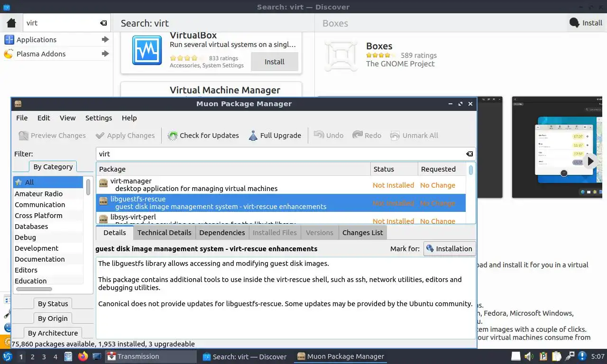The height and width of the screenshot is (364, 607).
Task: Open the View menu in Muon
Action: pos(67,118)
